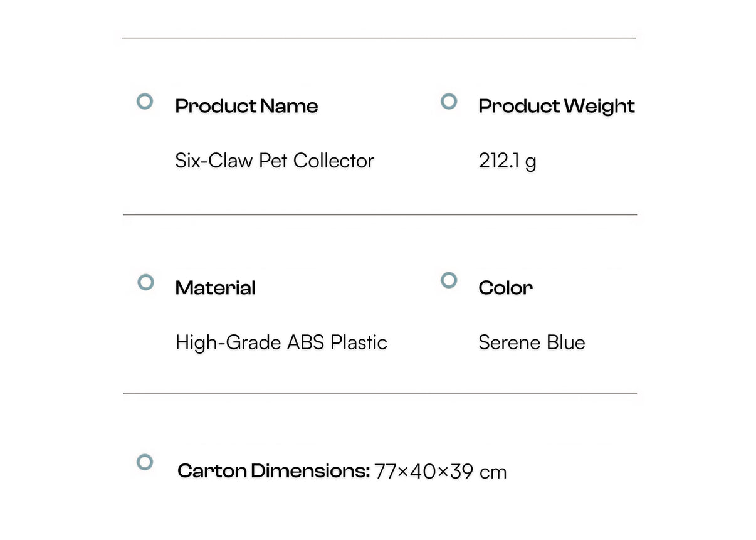Viewport: 756px width, 540px height.
Task: Click the word Collector in product name
Action: point(333,161)
